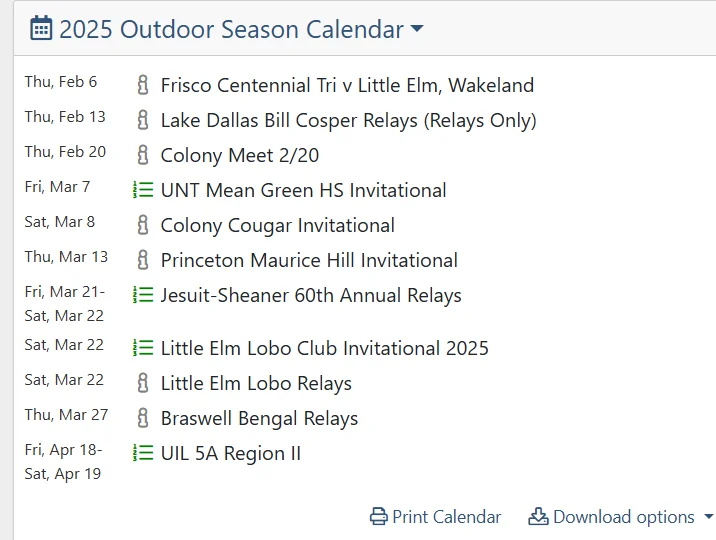
Task: Click the Thu, Feb 6 date label
Action: pos(61,82)
